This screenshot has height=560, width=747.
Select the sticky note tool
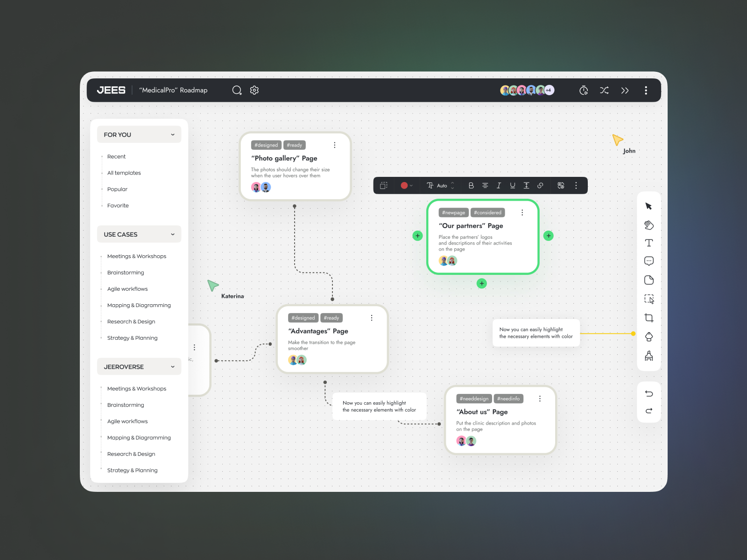(x=649, y=280)
